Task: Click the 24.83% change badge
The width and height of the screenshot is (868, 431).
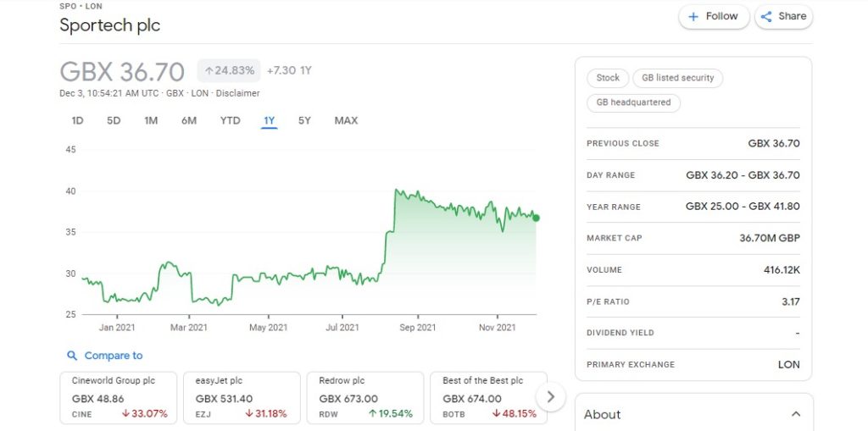Action: (x=229, y=71)
